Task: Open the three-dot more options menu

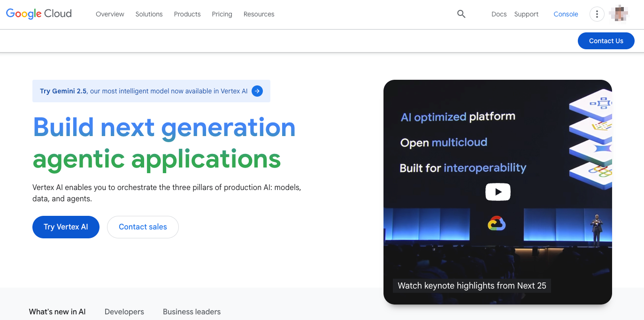Action: pyautogui.click(x=597, y=14)
